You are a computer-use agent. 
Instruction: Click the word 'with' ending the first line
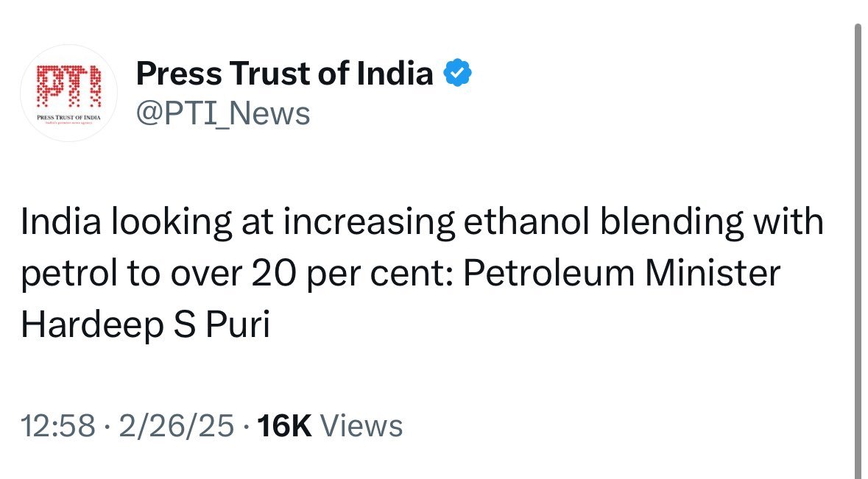click(x=796, y=222)
